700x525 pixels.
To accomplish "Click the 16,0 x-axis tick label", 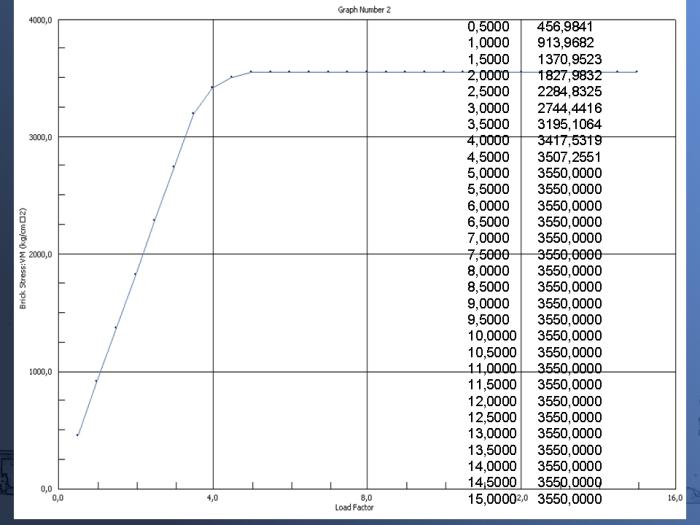I will (674, 497).
